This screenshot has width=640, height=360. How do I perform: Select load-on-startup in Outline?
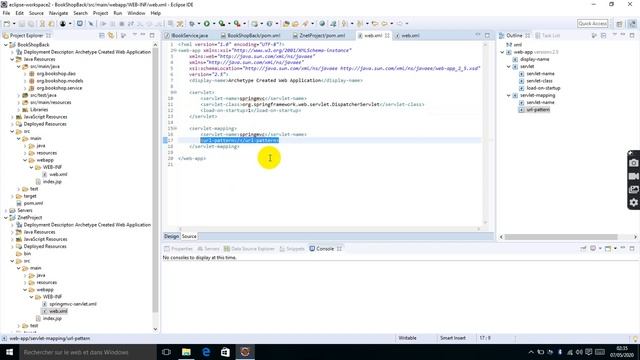[543, 88]
